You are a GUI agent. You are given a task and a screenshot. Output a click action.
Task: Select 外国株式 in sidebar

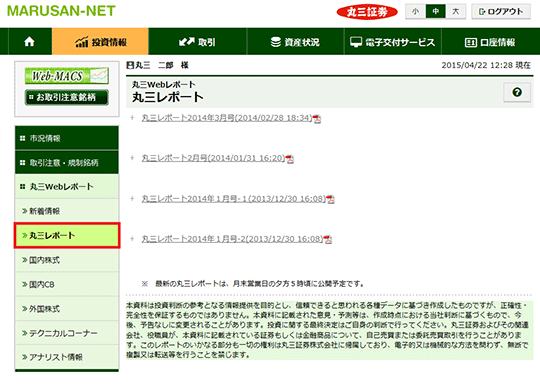(x=67, y=309)
